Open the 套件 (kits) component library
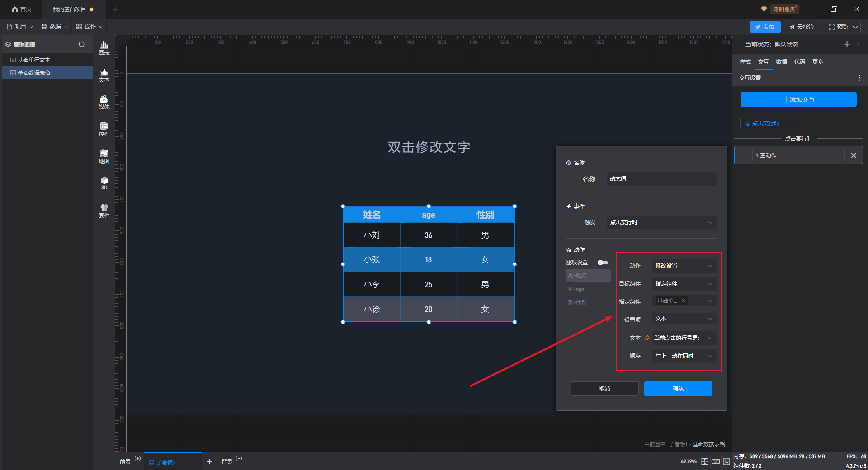Viewport: 868px width, 470px height. (104, 211)
